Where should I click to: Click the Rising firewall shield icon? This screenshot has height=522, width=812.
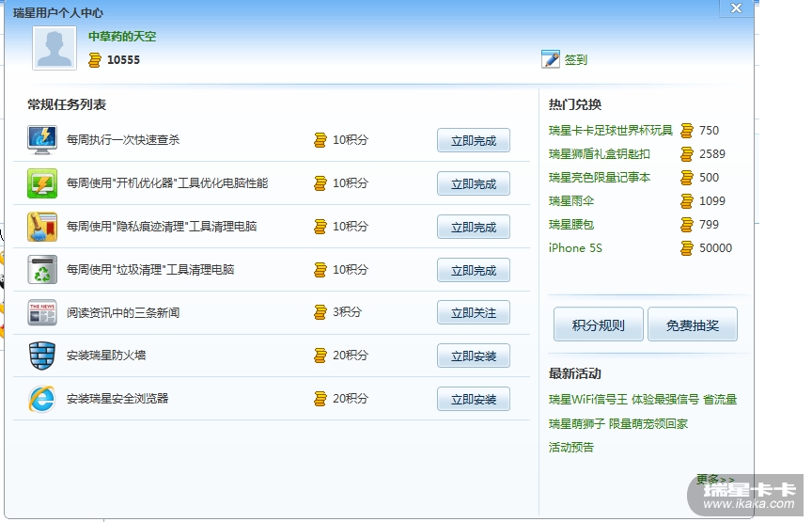tap(42, 356)
